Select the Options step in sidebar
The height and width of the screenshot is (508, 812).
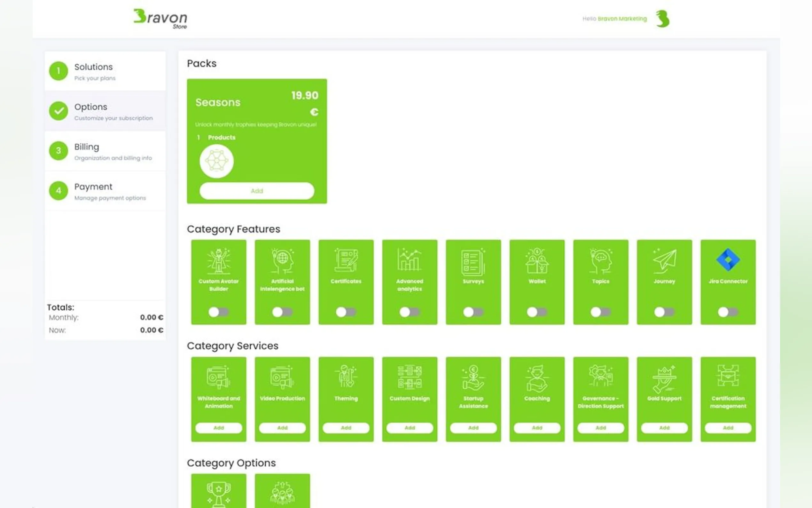pos(105,111)
